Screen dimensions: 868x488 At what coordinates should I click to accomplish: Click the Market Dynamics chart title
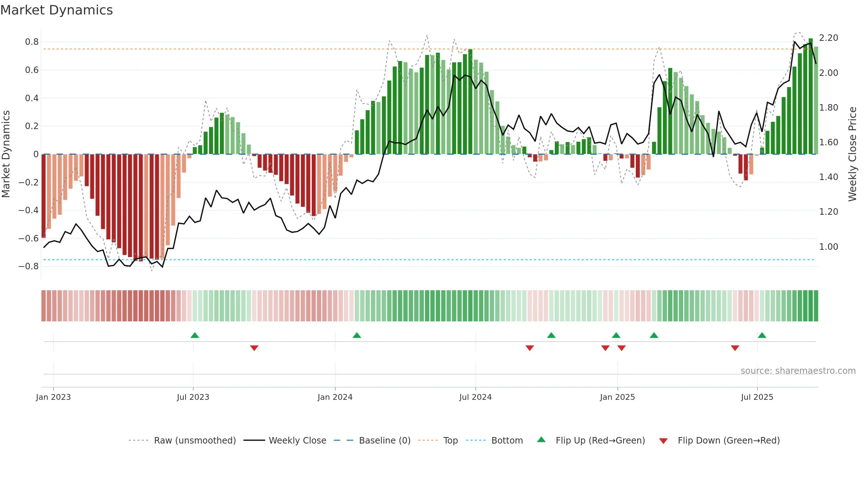point(57,10)
